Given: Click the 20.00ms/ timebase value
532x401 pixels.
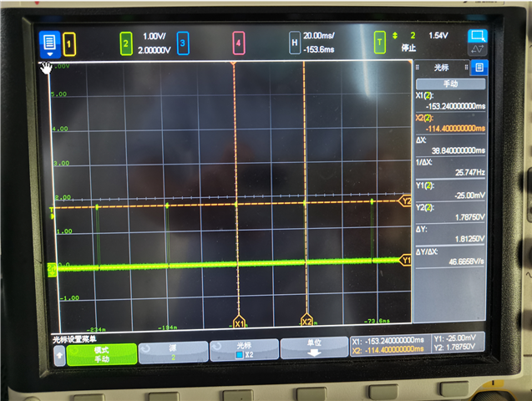Looking at the screenshot, I should (318, 35).
